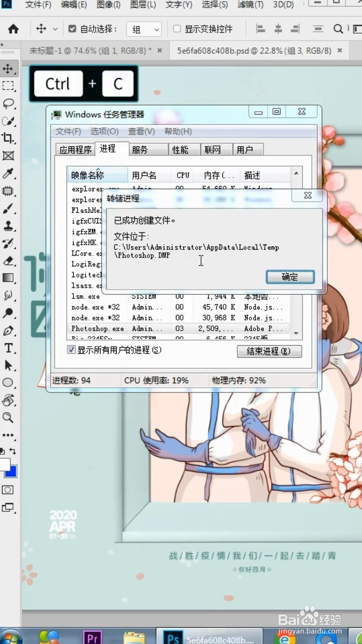Image resolution: width=362 pixels, height=644 pixels.
Task: Sort processes by CPU column
Action: tap(183, 175)
